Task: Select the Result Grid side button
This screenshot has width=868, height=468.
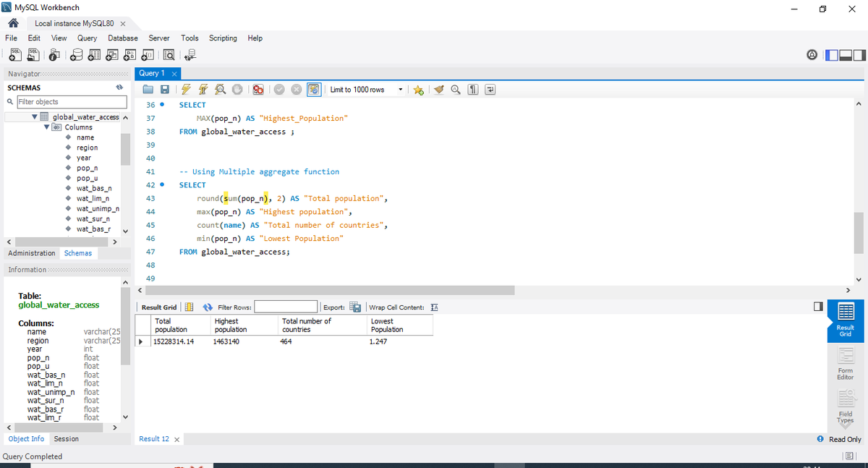Action: 846,322
